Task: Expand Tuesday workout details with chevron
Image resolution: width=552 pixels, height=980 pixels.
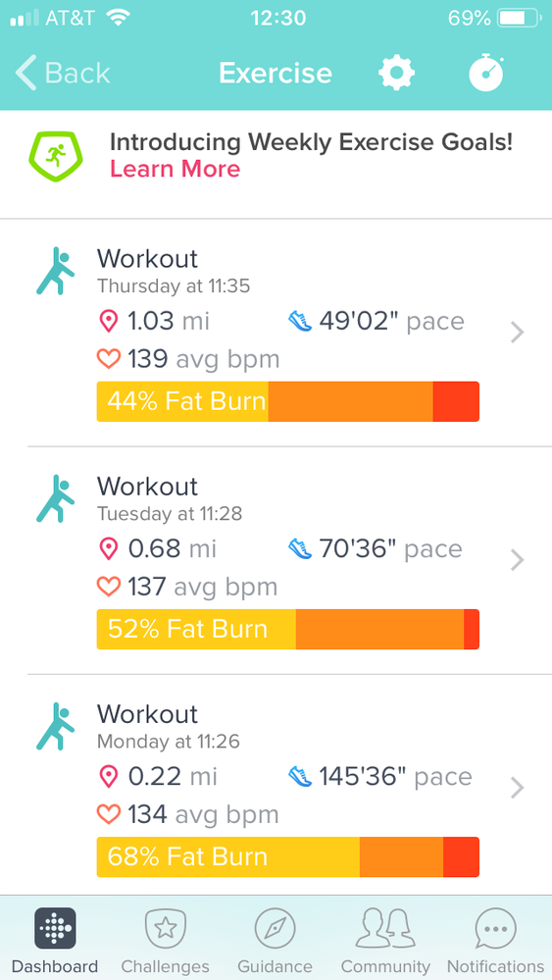Action: point(517,560)
